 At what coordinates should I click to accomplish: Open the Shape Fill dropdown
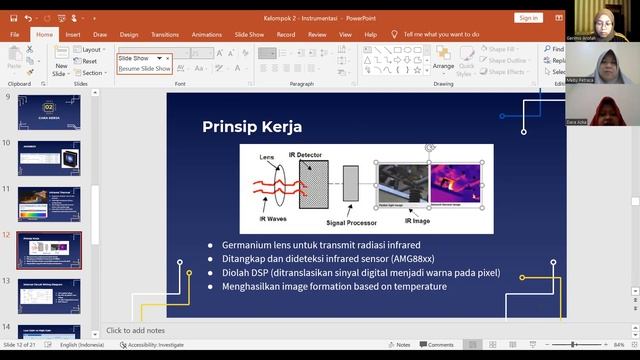tap(500, 49)
